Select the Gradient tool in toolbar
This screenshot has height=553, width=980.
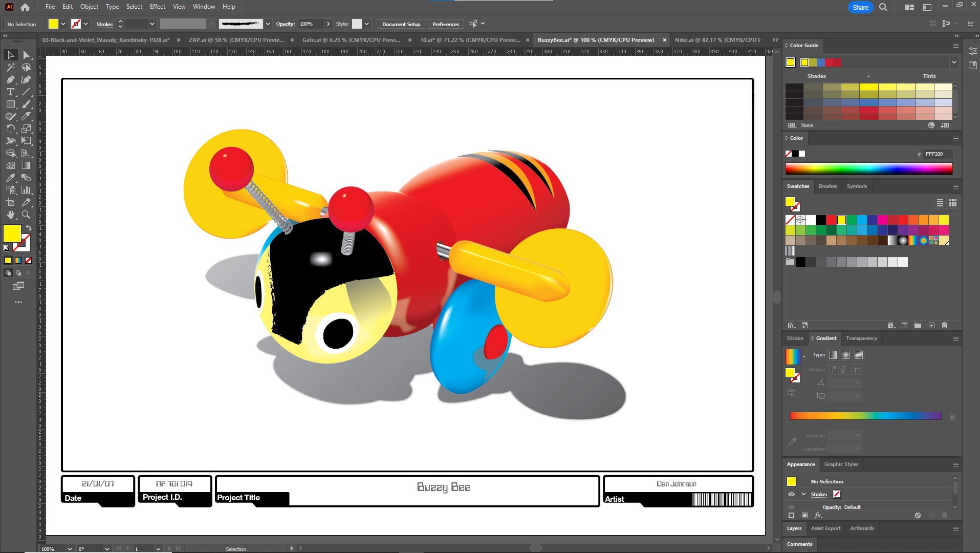[x=26, y=165]
